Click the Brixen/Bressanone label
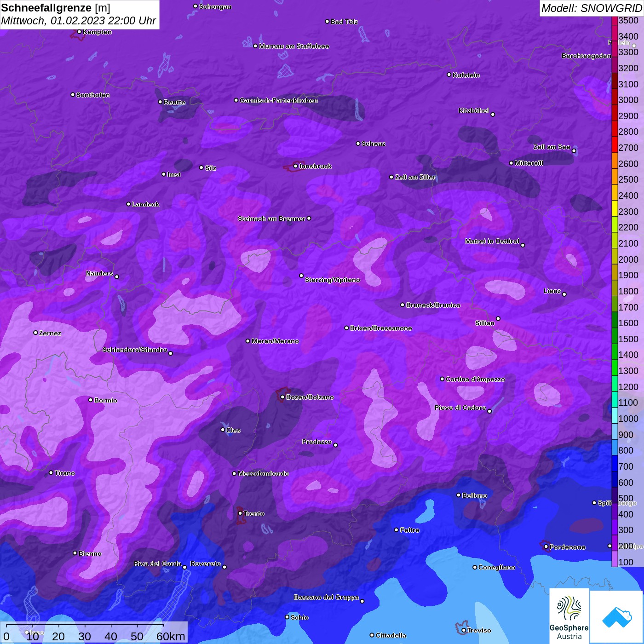The width and height of the screenshot is (644, 644). (x=381, y=328)
